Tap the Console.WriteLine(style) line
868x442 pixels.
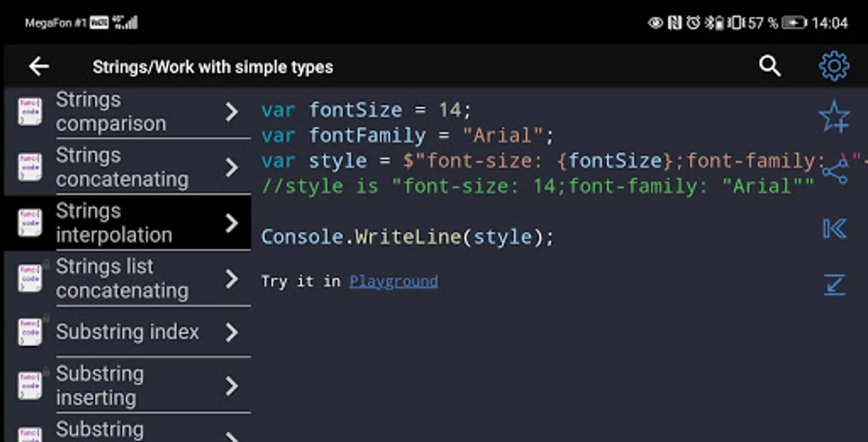(x=407, y=237)
